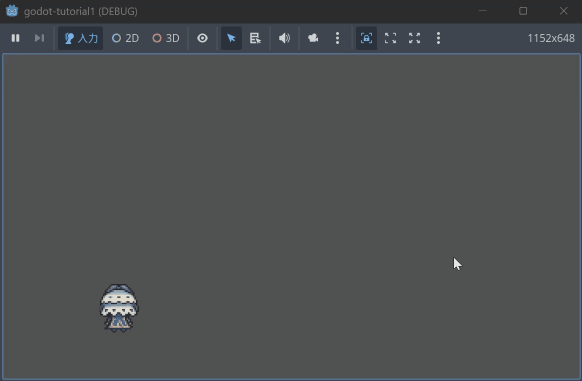The height and width of the screenshot is (381, 582).
Task: Click the pixel character sprite in game
Action: pyautogui.click(x=119, y=308)
